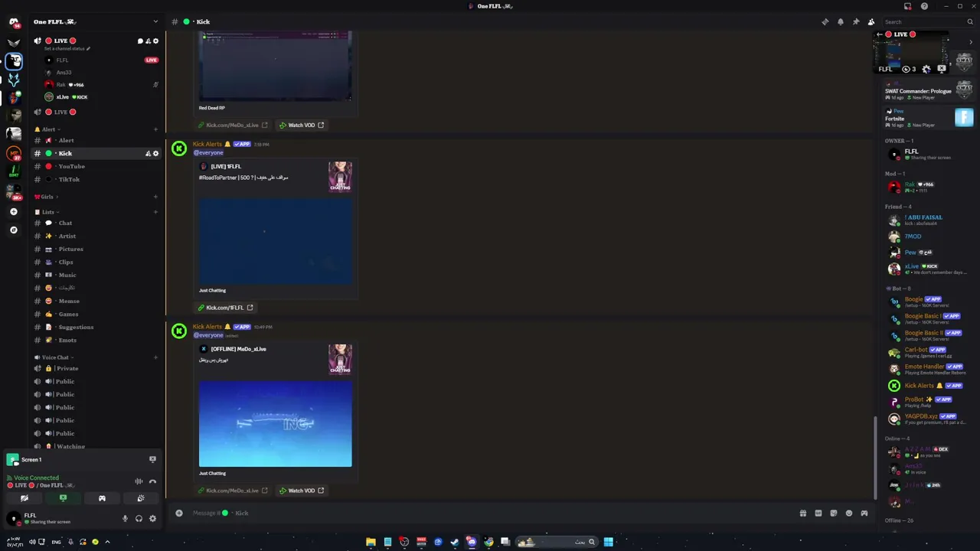Open the TikTok channel
The image size is (980, 551).
[x=96, y=179]
